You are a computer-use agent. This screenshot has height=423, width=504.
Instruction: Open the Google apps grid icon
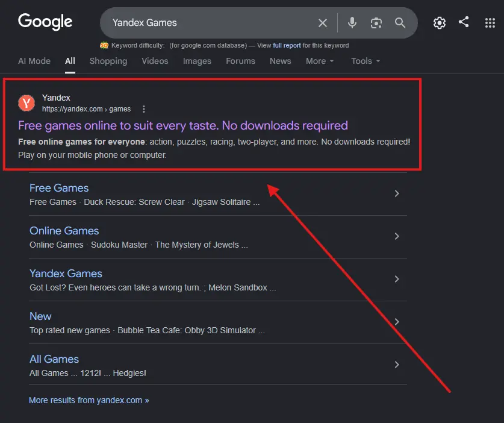[x=490, y=23]
